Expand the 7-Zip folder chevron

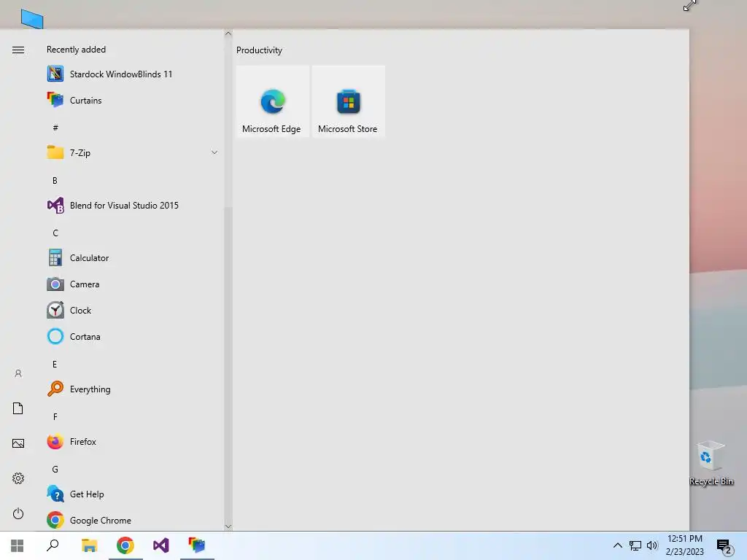point(214,152)
